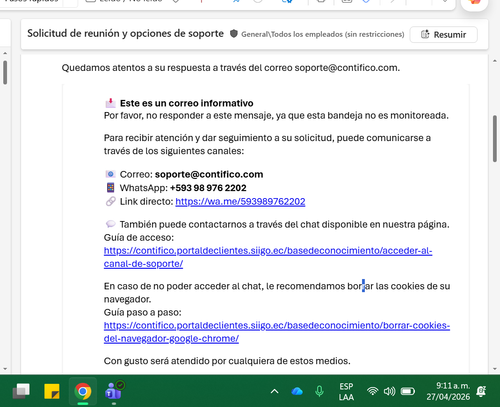Click the WhatsApp number +593 98 976 2202

(208, 188)
